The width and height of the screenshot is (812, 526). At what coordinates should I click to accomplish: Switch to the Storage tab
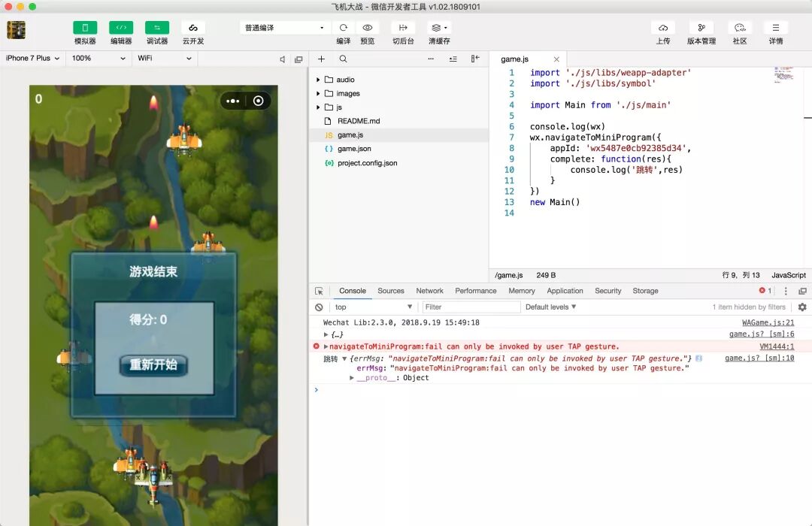pyautogui.click(x=645, y=291)
